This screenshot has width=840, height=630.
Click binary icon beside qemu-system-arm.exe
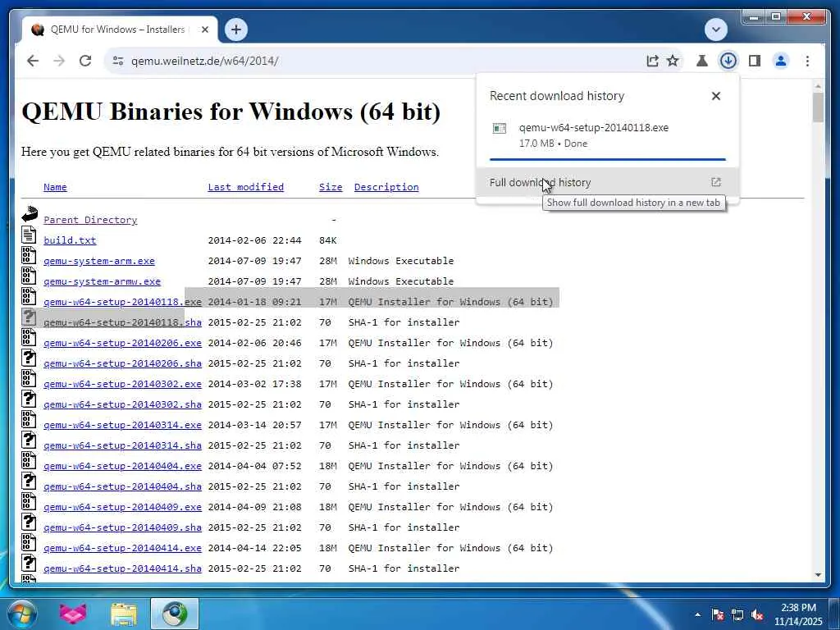[x=29, y=255]
